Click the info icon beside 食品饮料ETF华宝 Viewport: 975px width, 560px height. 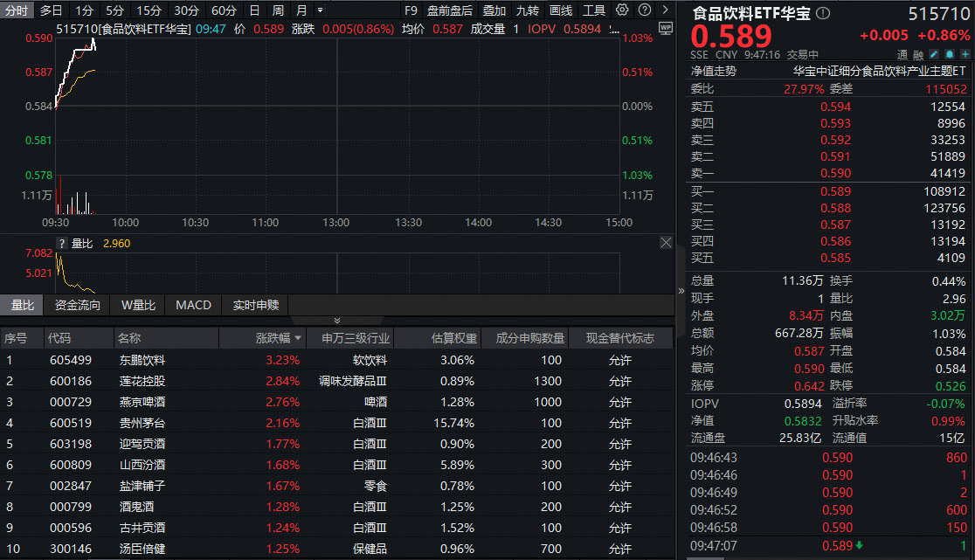coord(823,14)
